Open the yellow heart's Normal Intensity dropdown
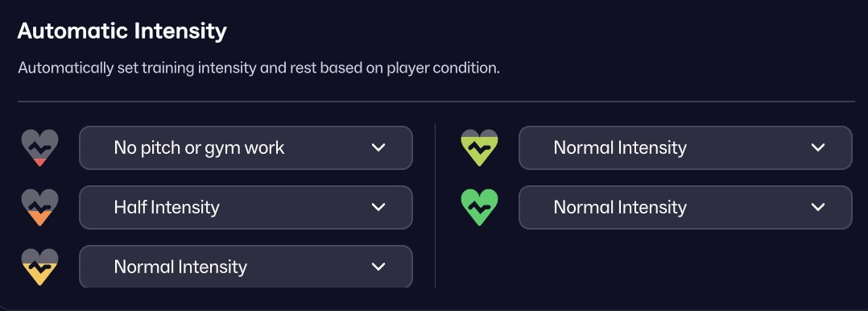The height and width of the screenshot is (311, 868). point(246,267)
